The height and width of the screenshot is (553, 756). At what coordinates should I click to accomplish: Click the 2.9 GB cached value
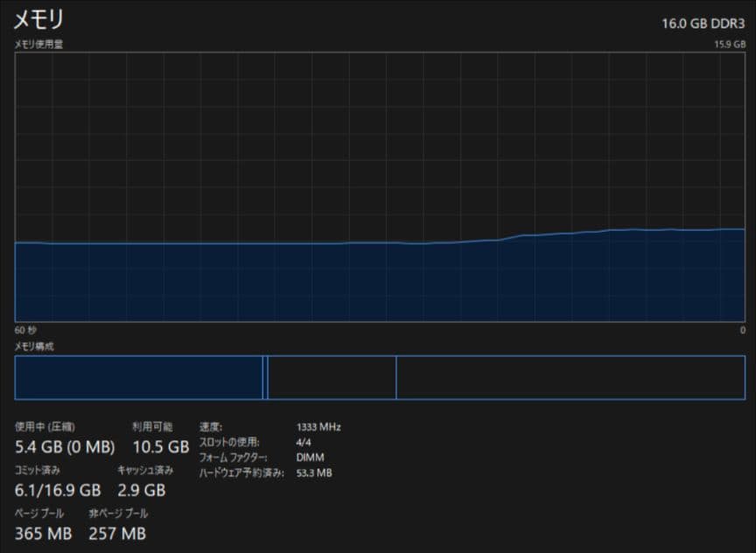(x=141, y=490)
